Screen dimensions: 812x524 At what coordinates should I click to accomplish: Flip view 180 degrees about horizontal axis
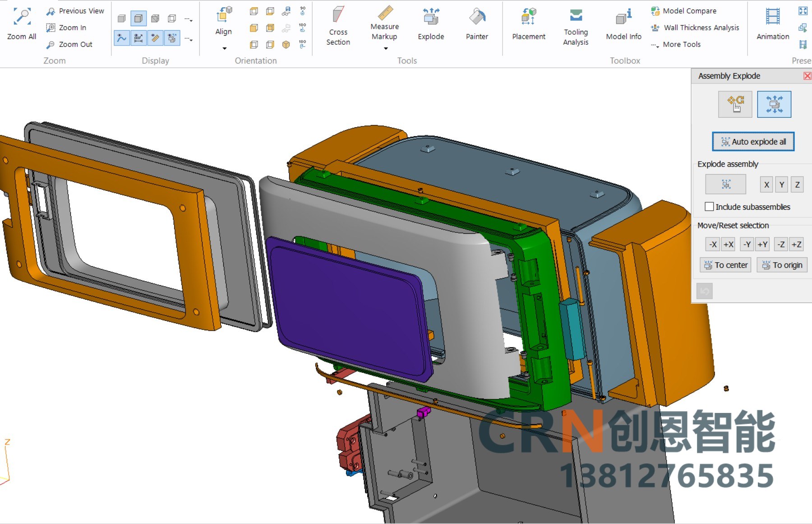click(x=302, y=44)
